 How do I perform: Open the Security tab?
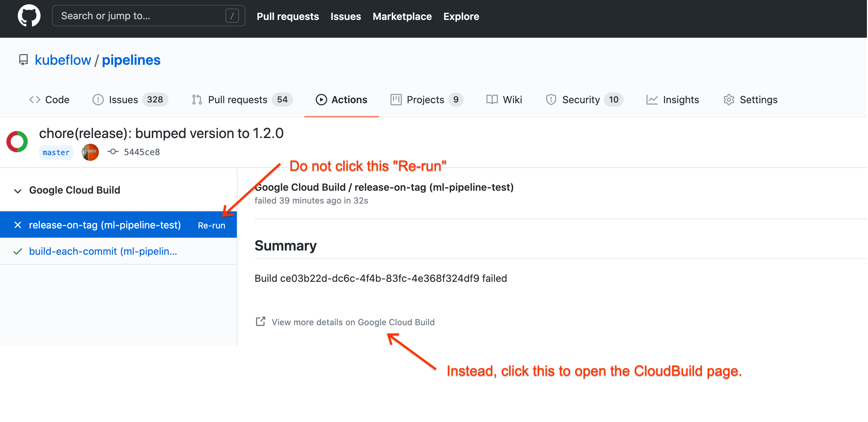(x=584, y=100)
